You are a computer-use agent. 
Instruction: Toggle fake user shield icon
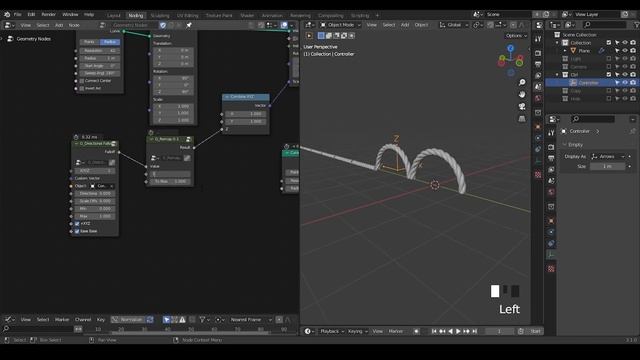pyautogui.click(x=163, y=25)
